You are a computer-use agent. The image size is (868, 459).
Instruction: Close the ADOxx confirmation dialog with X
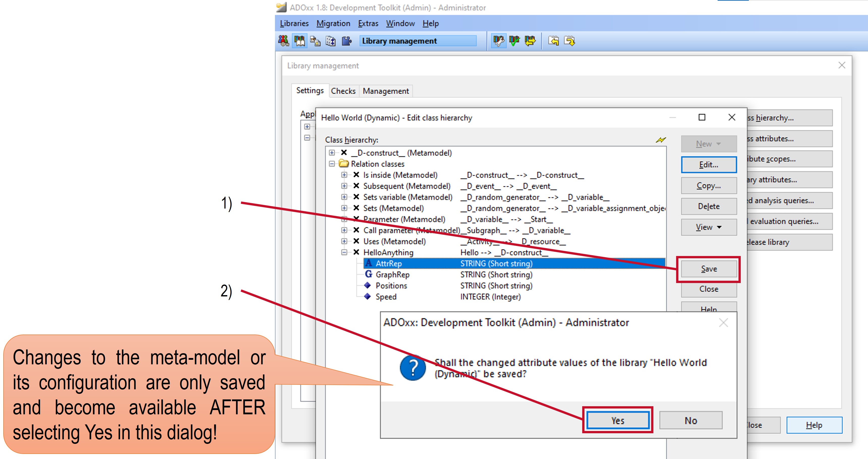click(723, 323)
